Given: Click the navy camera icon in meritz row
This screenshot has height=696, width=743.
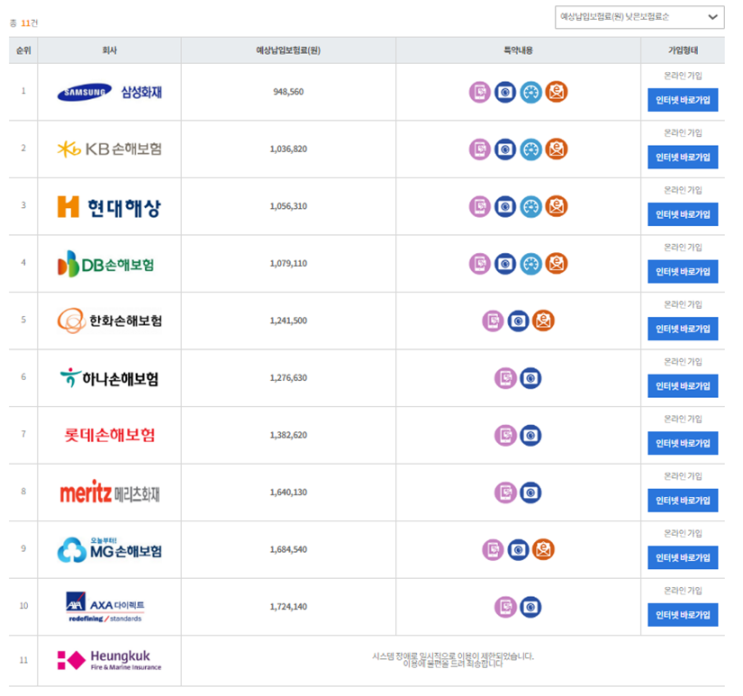Looking at the screenshot, I should [x=531, y=493].
